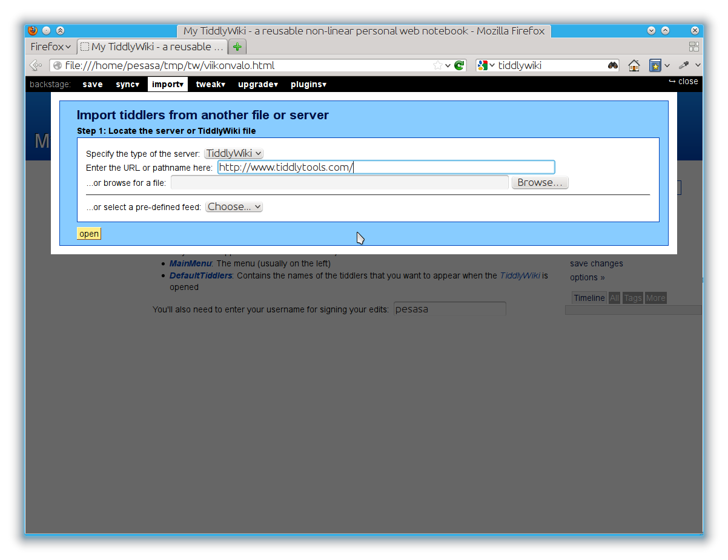Follow the TiddlyWiki link in the text
The image size is (728, 560).
click(x=520, y=275)
